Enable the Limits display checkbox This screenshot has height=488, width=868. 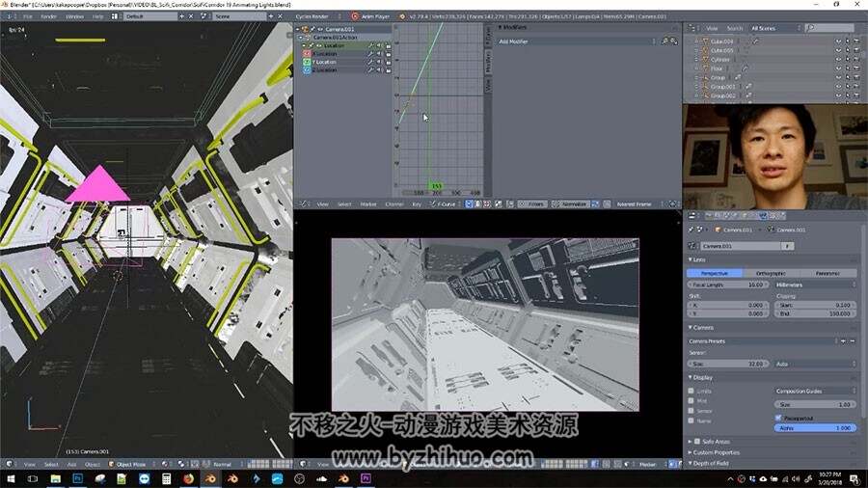click(691, 392)
